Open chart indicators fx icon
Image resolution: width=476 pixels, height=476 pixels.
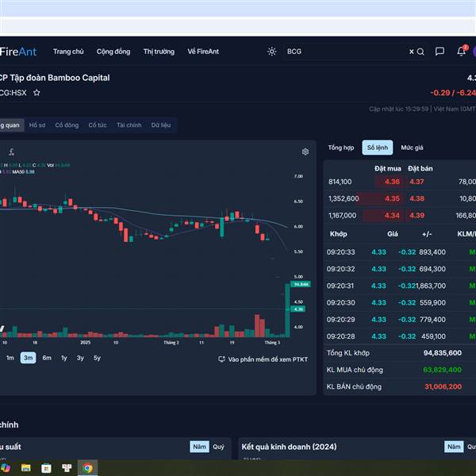point(11,152)
